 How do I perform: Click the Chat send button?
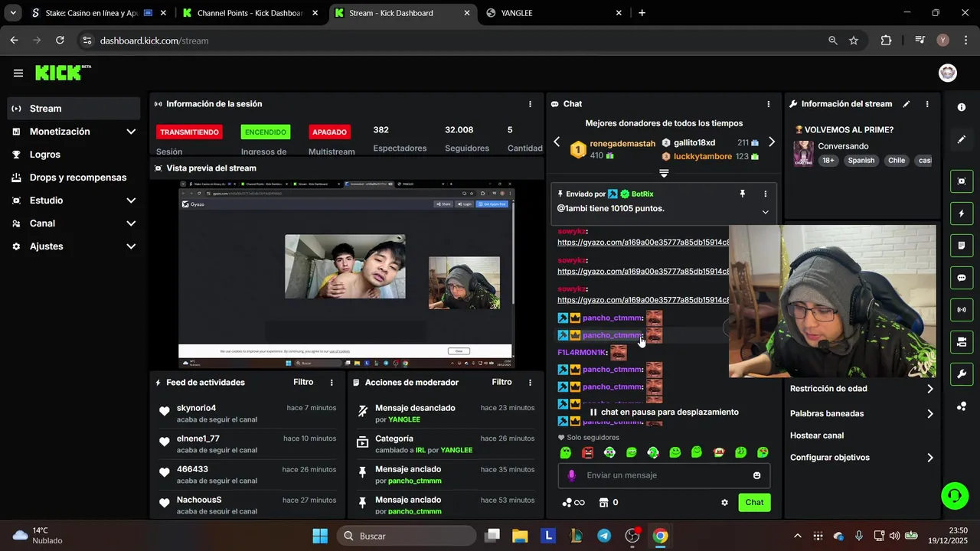(x=754, y=503)
